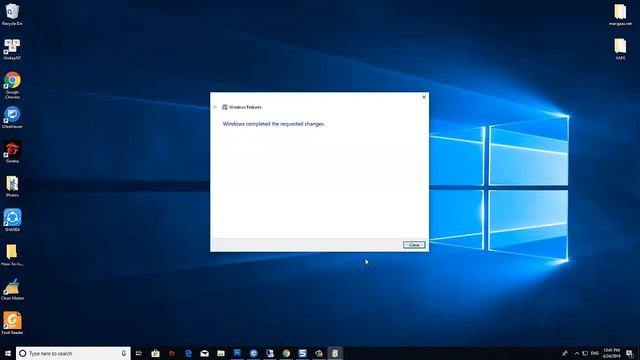This screenshot has height=360, width=640.
Task: Select the SHAREit desktop shortcut
Action: coord(12,220)
